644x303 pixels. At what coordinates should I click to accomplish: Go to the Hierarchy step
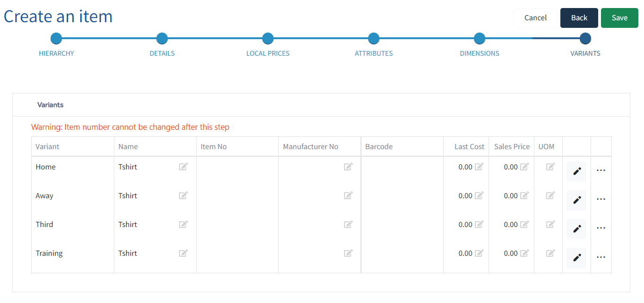pyautogui.click(x=56, y=39)
